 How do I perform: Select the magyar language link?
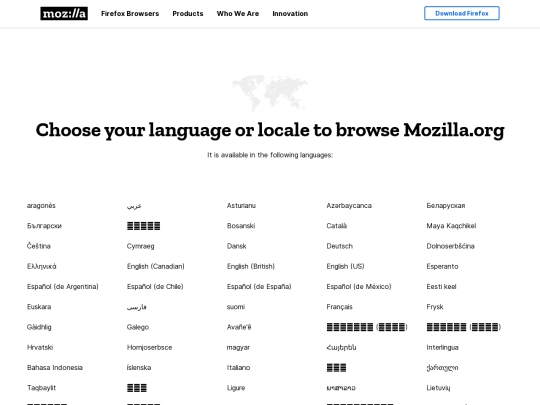point(238,347)
